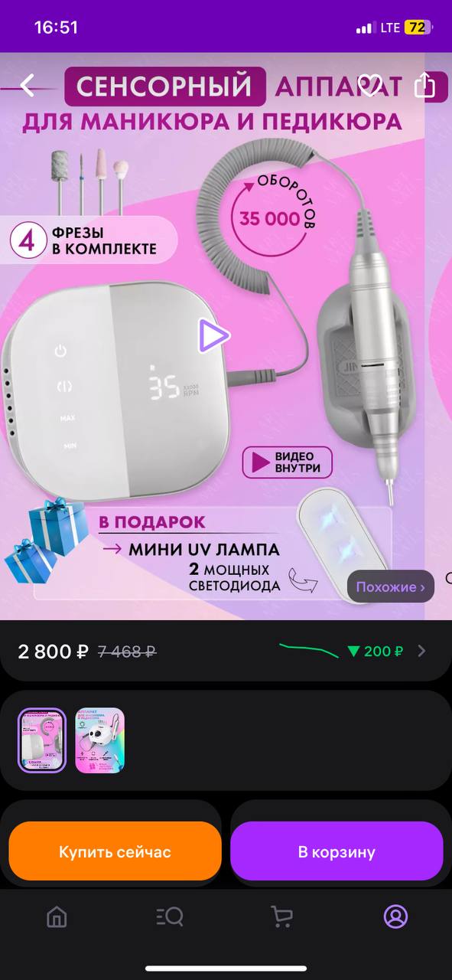This screenshot has height=980, width=452.
Task: Select the first product thumbnail
Action: tap(42, 740)
